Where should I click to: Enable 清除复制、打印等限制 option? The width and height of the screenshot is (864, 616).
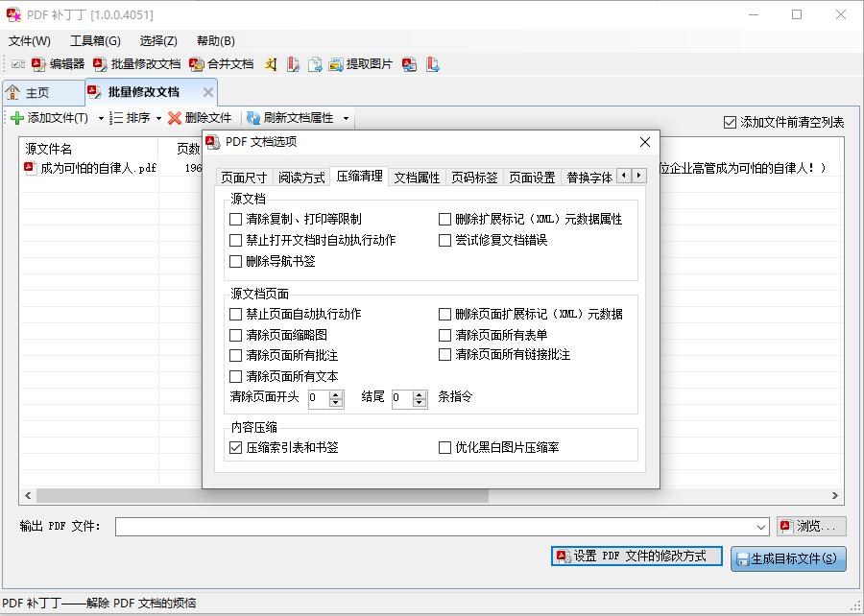(x=235, y=219)
